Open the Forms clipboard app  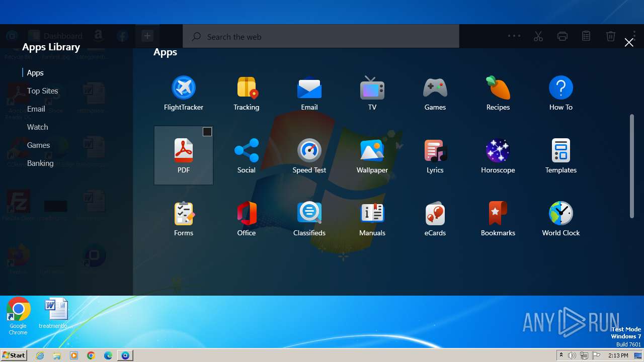184,219
